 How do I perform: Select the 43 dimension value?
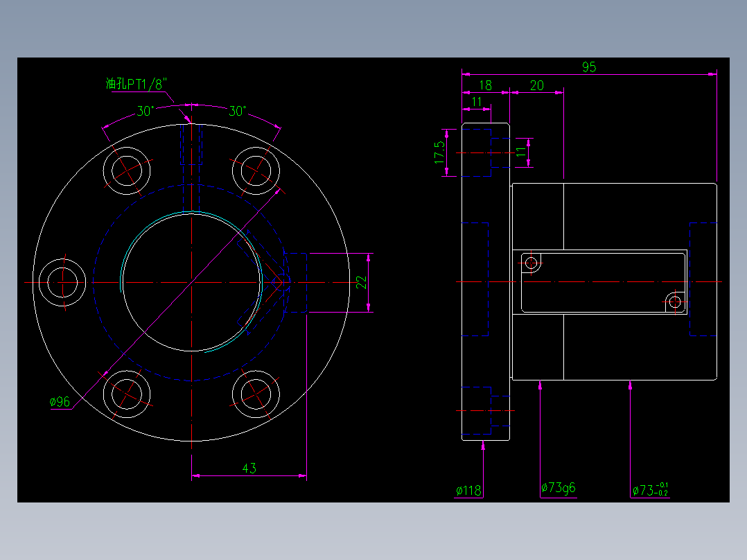[x=249, y=468]
